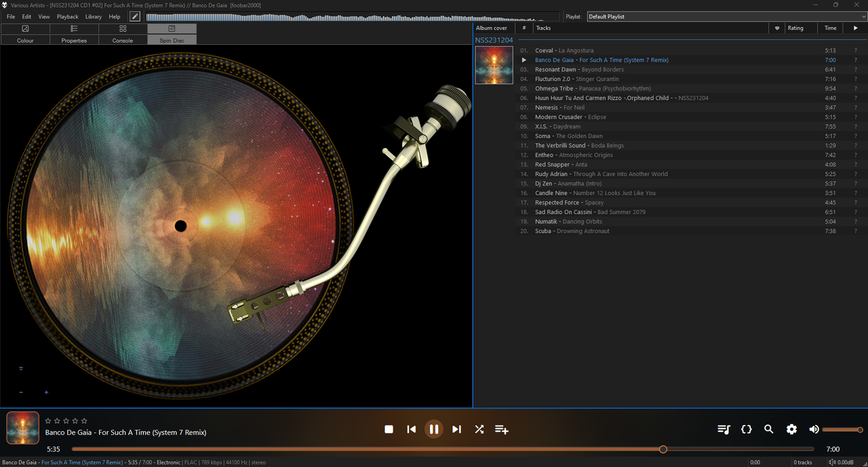The height and width of the screenshot is (467, 868).
Task: Open the File menu
Action: point(11,16)
